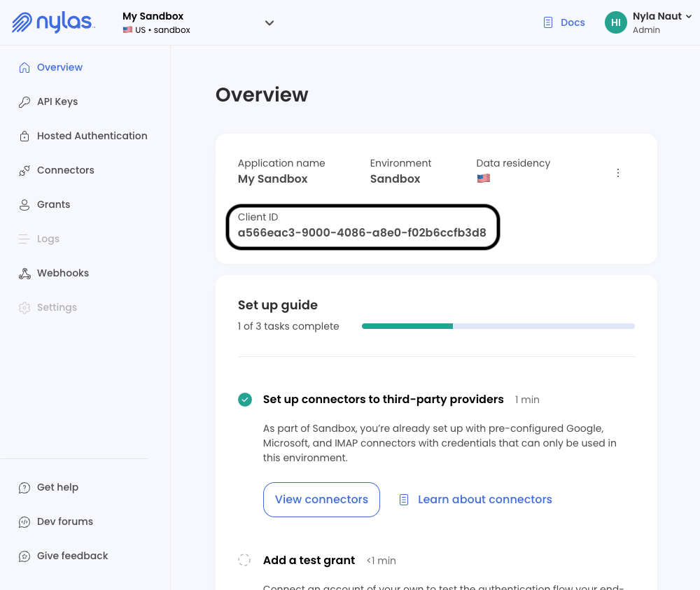Open the Docs link

(573, 22)
